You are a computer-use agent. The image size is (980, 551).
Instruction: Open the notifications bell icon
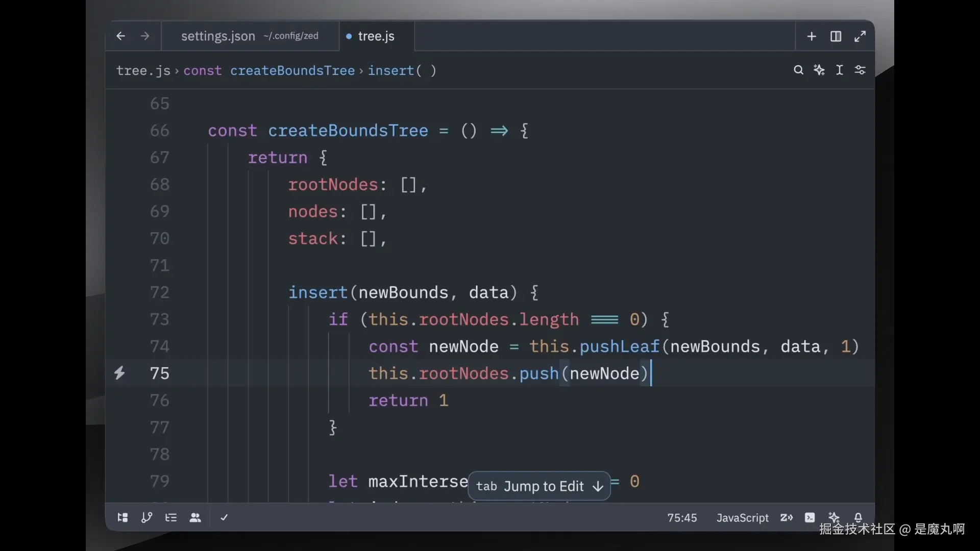tap(859, 516)
